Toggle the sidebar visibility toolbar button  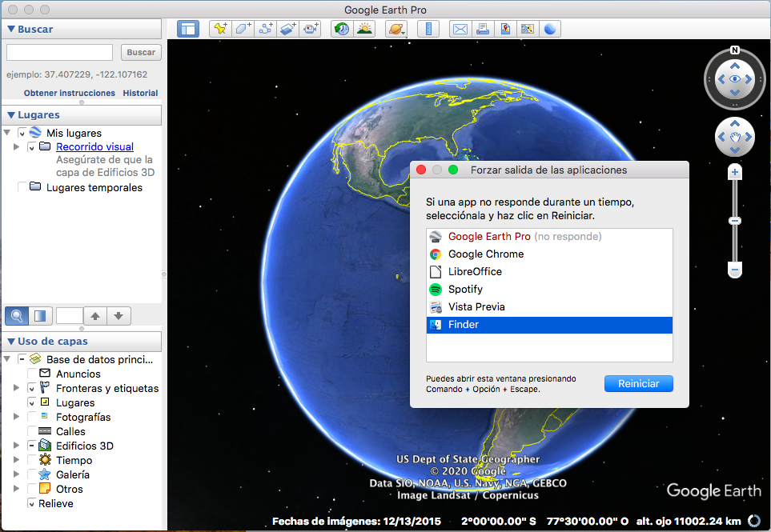coord(188,29)
